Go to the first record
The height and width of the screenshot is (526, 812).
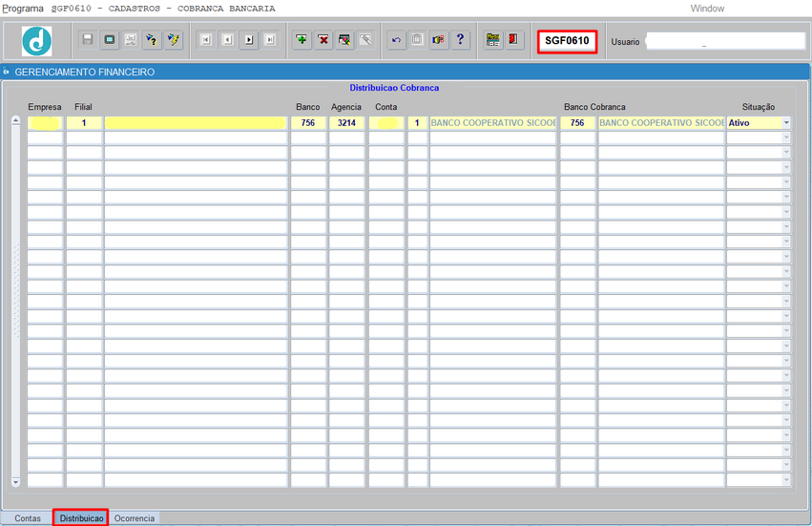tap(206, 40)
